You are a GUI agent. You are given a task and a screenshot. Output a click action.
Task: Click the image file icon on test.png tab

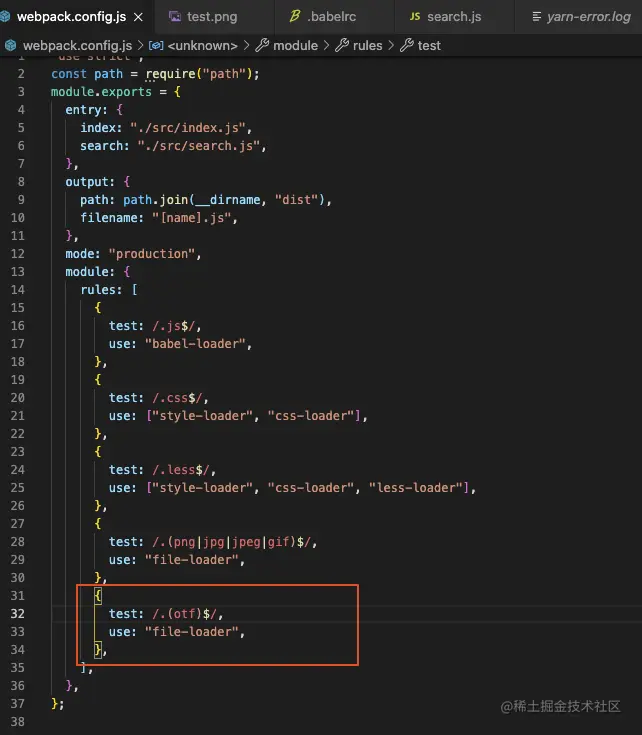pyautogui.click(x=175, y=17)
